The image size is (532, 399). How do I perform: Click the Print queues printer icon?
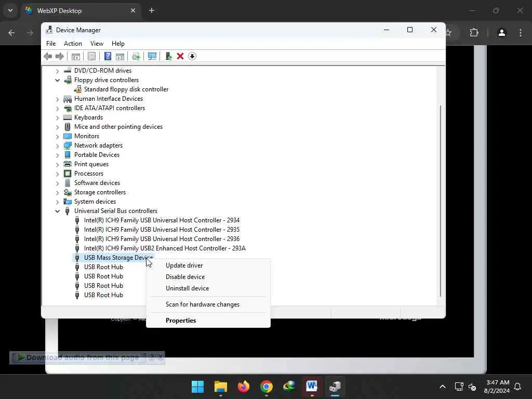click(68, 164)
